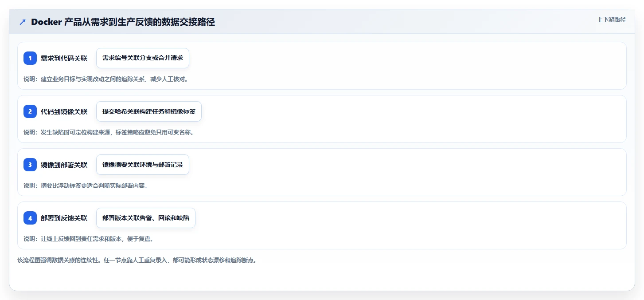Click the note starting 说明：让线上反馈
This screenshot has width=644, height=300.
point(88,239)
